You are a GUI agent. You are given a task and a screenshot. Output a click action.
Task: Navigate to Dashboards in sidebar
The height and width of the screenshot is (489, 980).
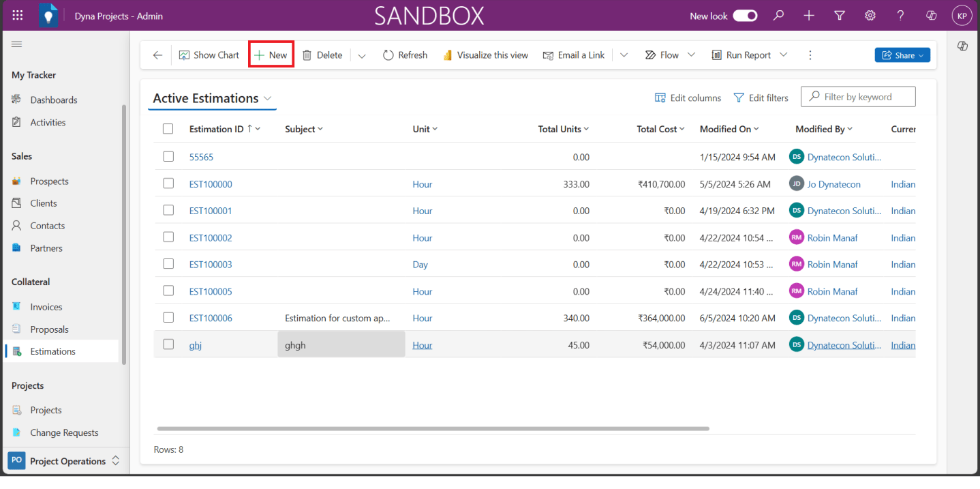coord(53,100)
